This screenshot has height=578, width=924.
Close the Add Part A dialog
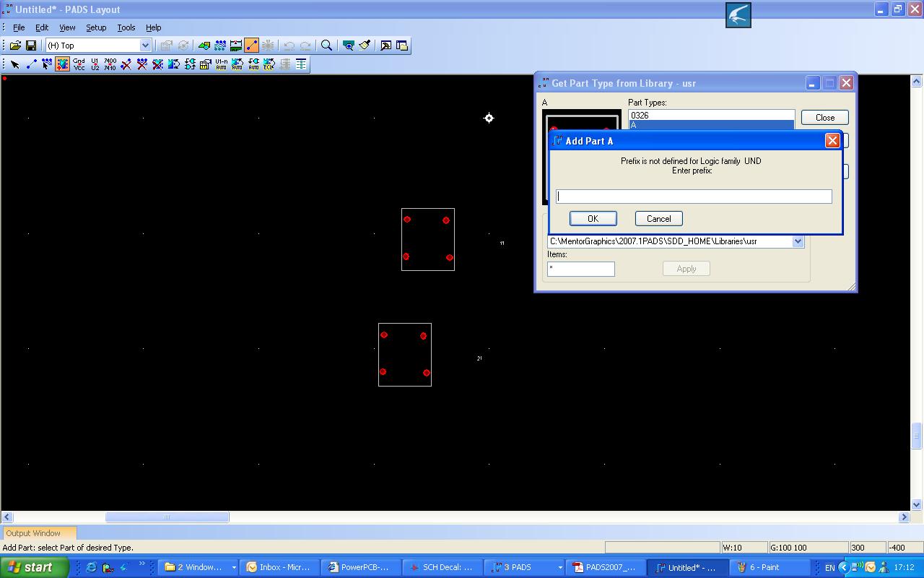[x=832, y=141]
